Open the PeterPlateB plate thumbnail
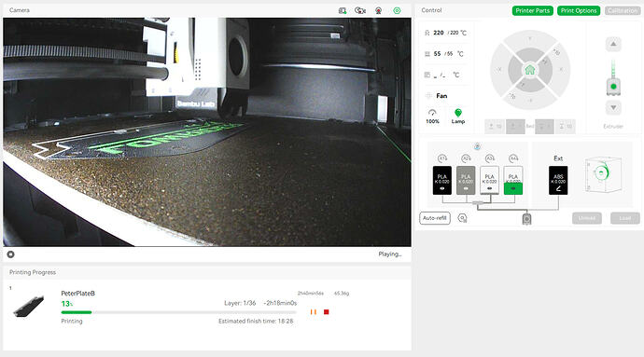This screenshot has height=357, width=644. pyautogui.click(x=28, y=307)
